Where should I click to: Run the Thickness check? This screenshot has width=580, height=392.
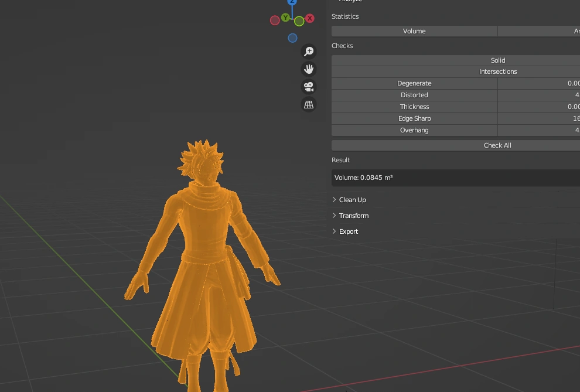pyautogui.click(x=414, y=107)
